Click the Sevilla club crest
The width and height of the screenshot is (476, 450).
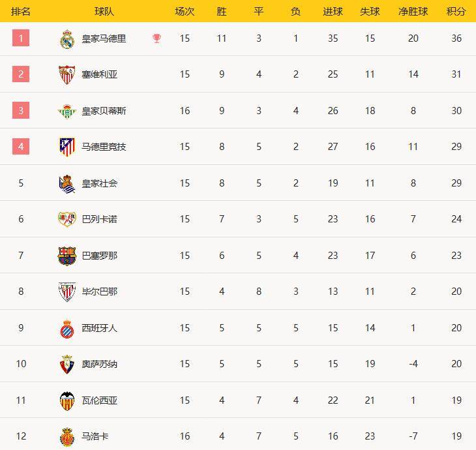67,75
